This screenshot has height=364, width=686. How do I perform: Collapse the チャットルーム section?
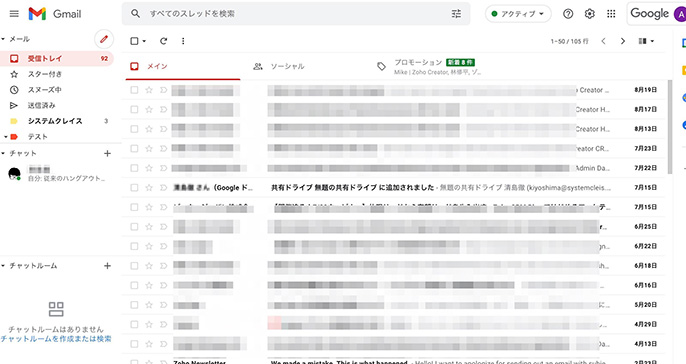click(3, 266)
